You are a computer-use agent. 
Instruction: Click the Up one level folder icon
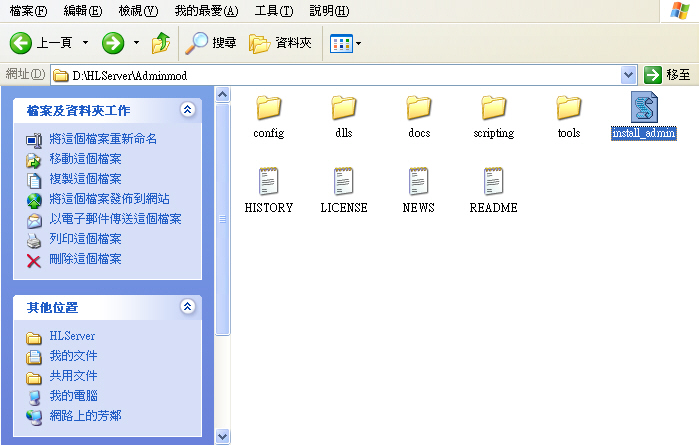pos(160,43)
